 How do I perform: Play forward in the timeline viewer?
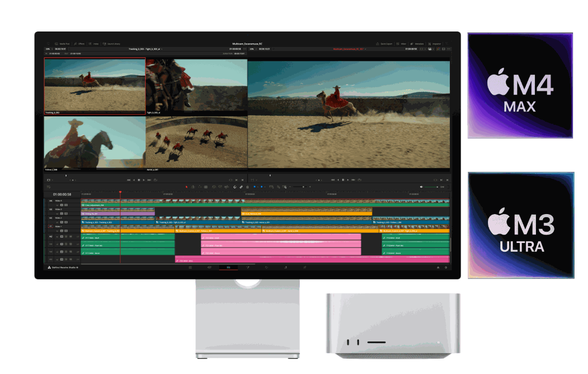pyautogui.click(x=348, y=180)
